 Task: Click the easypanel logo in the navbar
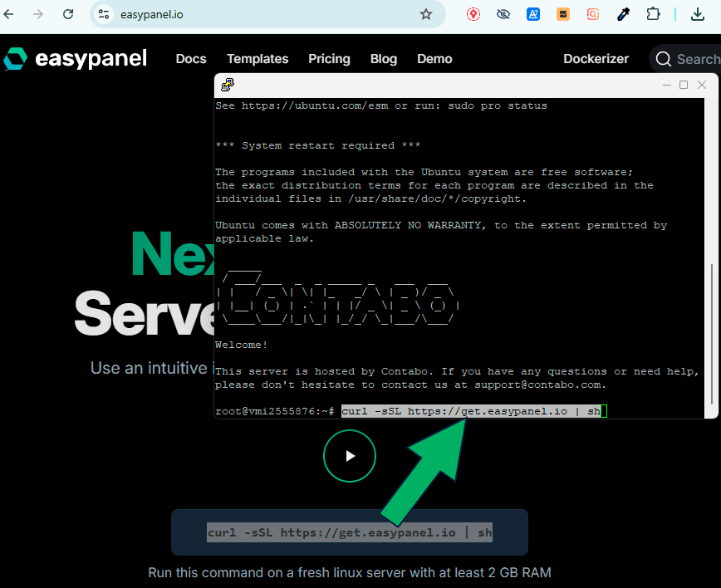coord(75,58)
